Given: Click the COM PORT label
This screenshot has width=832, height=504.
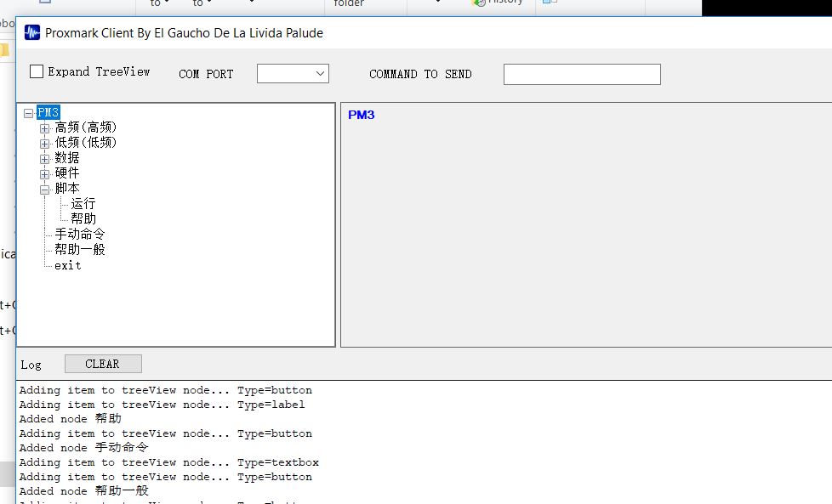Looking at the screenshot, I should click(x=206, y=74).
